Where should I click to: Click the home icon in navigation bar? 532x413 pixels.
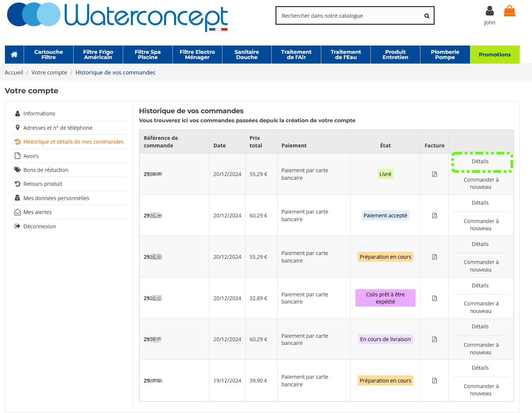click(x=14, y=55)
